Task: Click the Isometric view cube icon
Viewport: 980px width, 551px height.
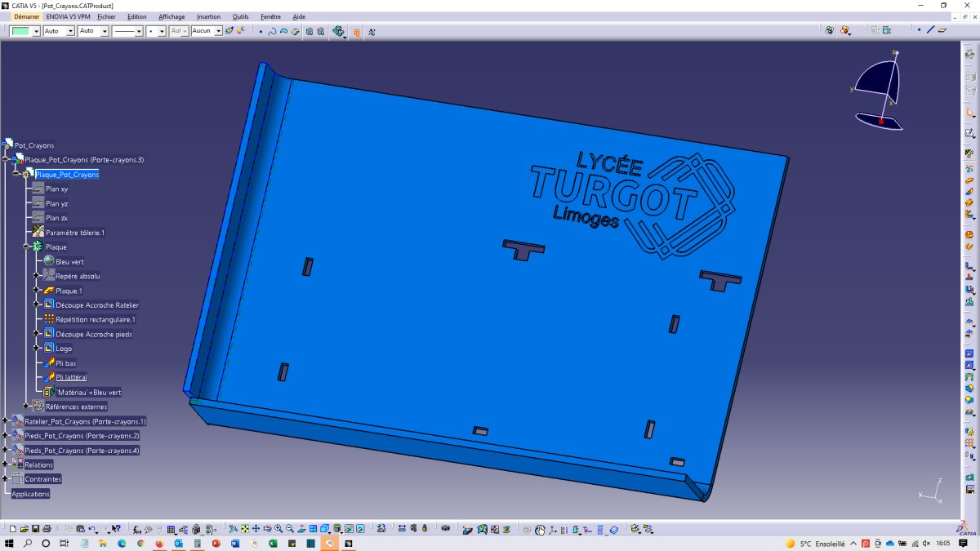Action: 324,529
